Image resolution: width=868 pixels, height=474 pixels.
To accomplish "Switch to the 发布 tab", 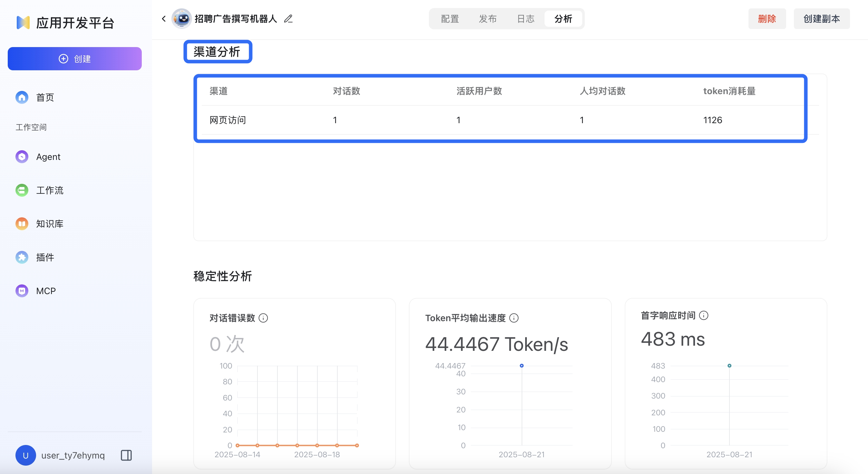I will coord(487,19).
